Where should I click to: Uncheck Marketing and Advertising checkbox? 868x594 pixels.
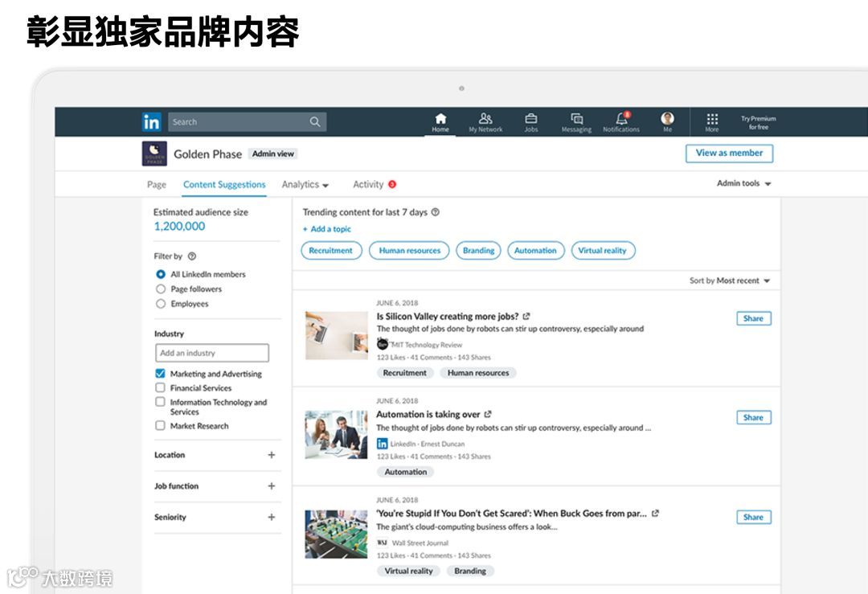pos(160,373)
